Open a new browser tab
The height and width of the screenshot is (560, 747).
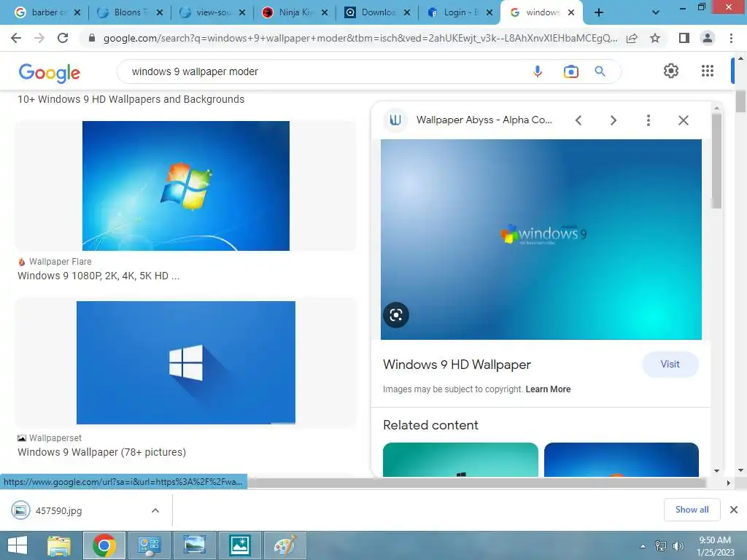coord(599,12)
